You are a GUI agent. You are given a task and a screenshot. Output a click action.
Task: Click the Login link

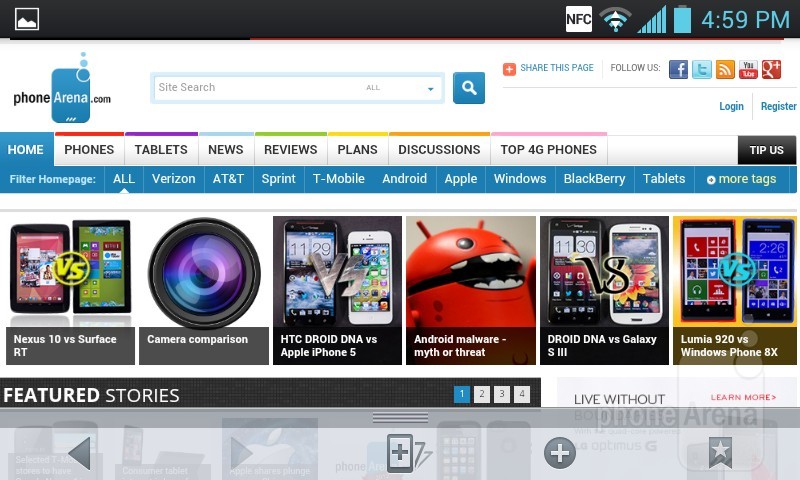point(731,106)
